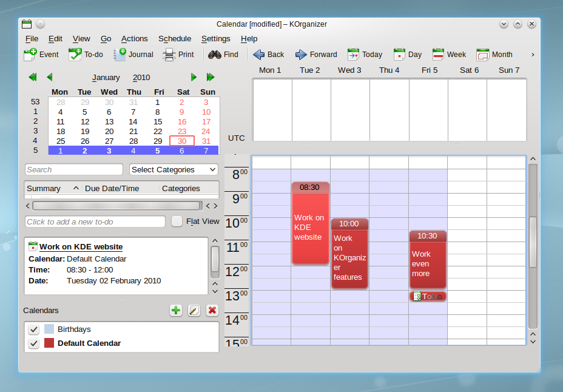This screenshot has height=392, width=563.
Task: Open Find with the binoculars icon
Action: point(223,55)
